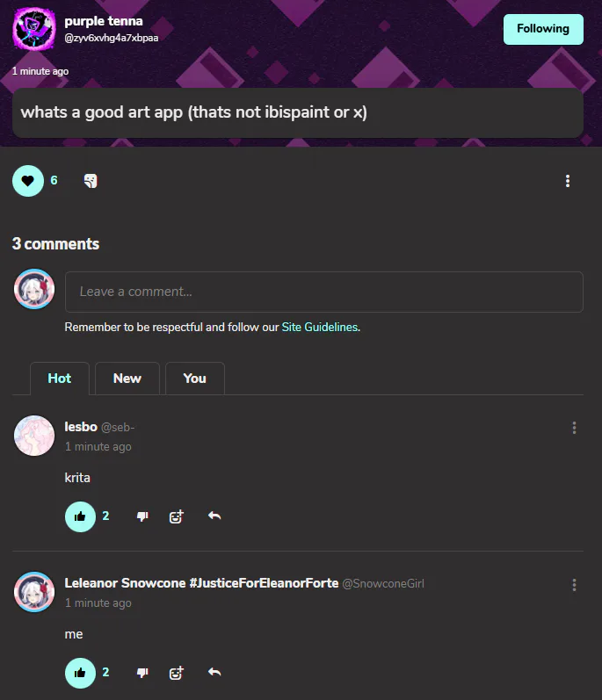
Task: Unlike the post with heart icon
Action: (x=28, y=181)
